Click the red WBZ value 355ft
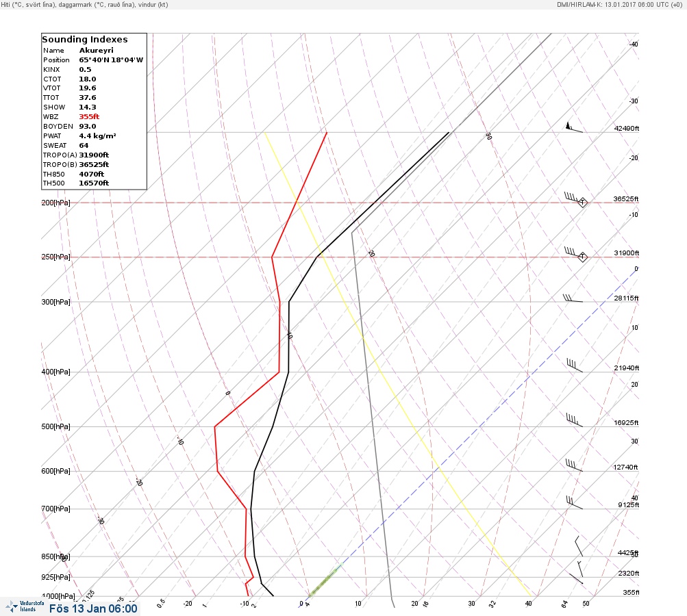 click(x=89, y=117)
